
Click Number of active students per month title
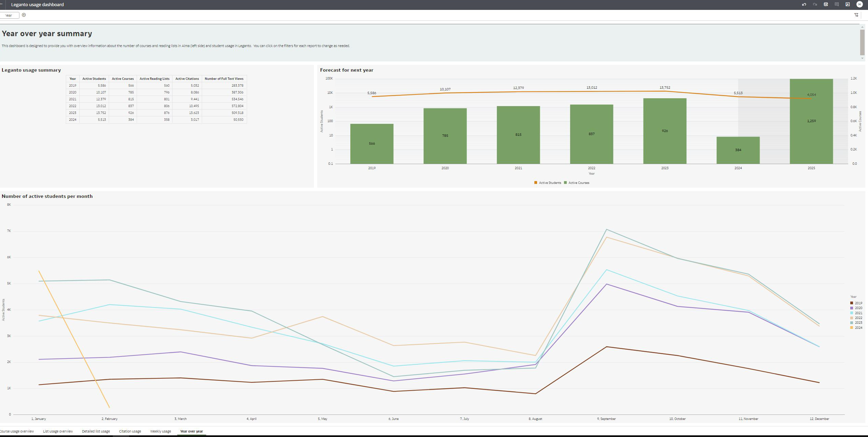pos(47,196)
